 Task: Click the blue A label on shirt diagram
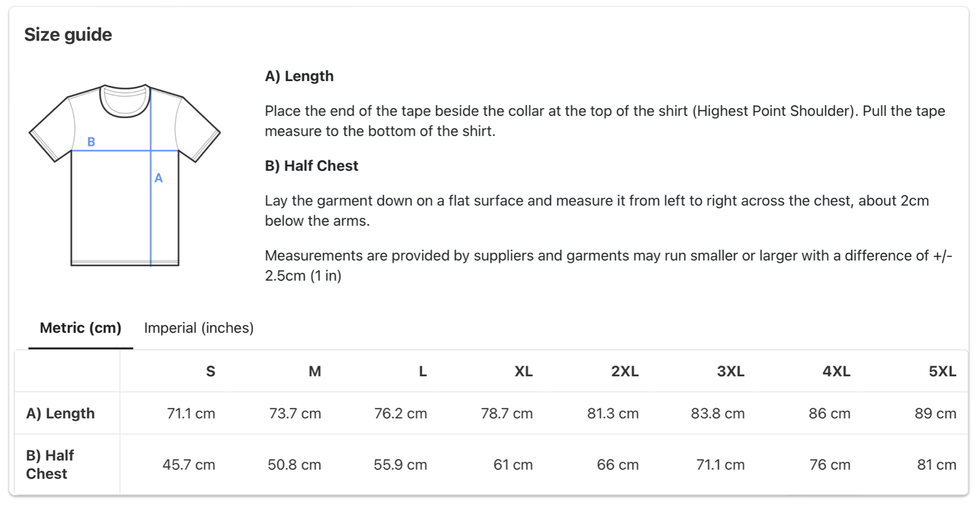[159, 178]
